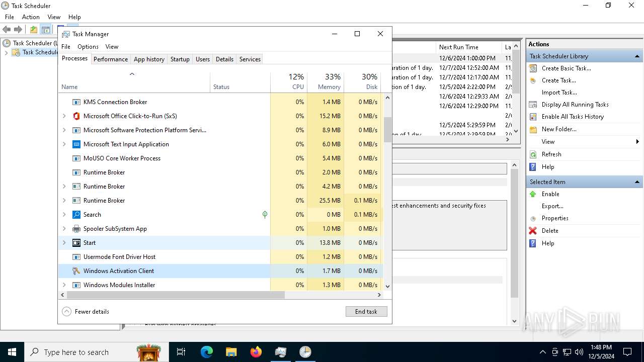Click the Task Scheduler clock taskbar icon
Screen dimensions: 644x362
pos(305,352)
